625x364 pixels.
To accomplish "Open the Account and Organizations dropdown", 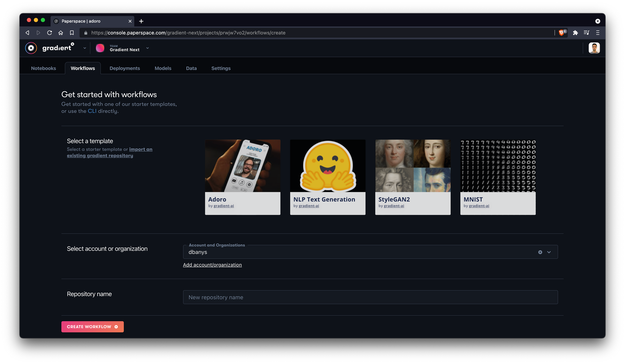I will pos(549,252).
